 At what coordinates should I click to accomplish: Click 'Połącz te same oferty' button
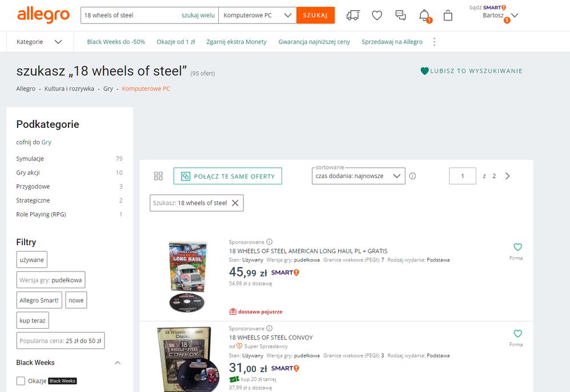pyautogui.click(x=228, y=176)
